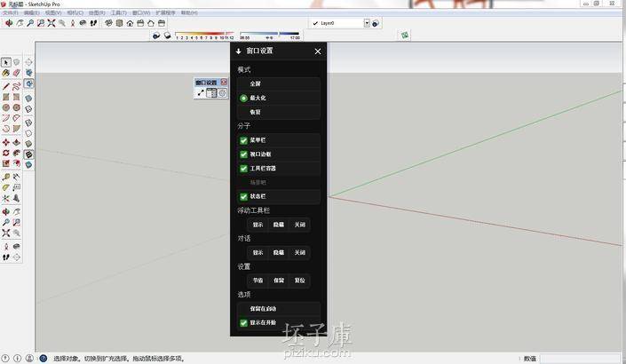
Task: Click Orbit tool in left toolbar
Action: click(x=5, y=211)
